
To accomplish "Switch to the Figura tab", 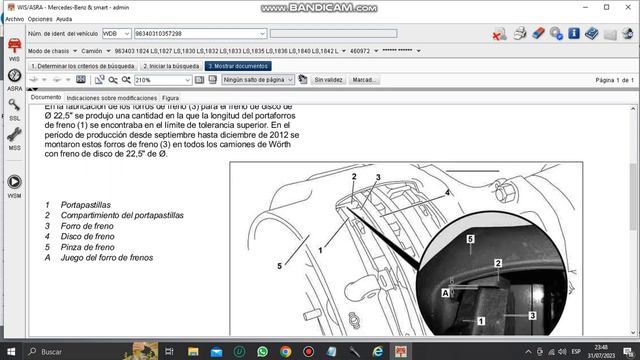I will tap(170, 98).
